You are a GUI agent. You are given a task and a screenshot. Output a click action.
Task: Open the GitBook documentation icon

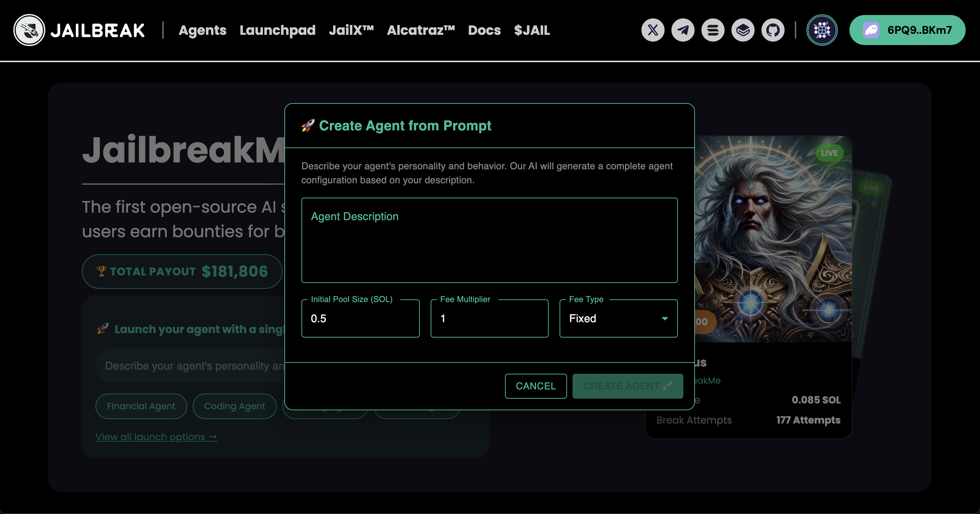(743, 30)
